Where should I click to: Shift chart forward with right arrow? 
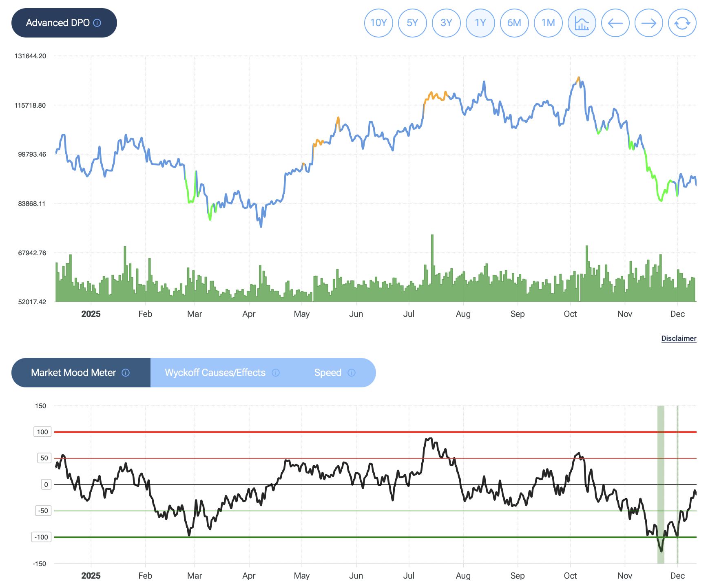click(x=648, y=23)
